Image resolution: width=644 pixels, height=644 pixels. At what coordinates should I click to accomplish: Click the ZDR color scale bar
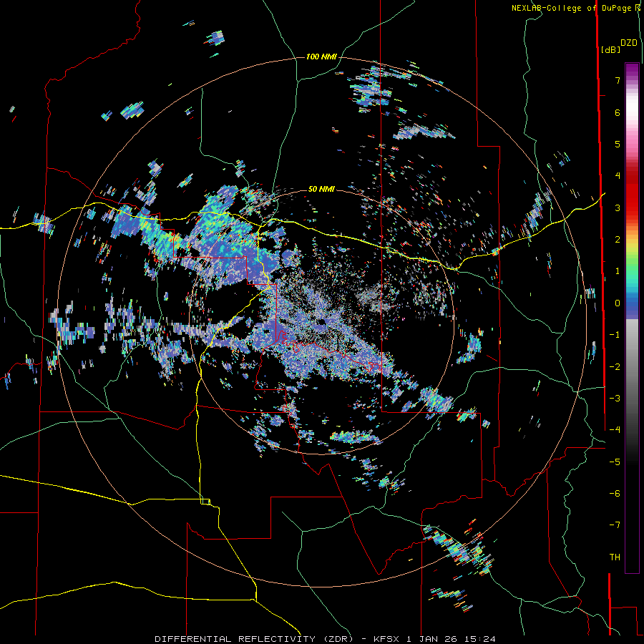[x=632, y=318]
